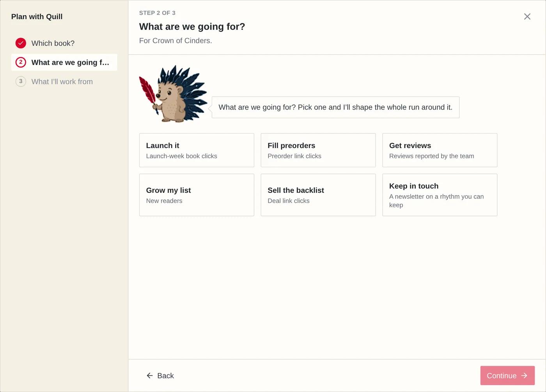Choose the 'Launch it' goal card
This screenshot has height=392, width=546.
click(197, 150)
